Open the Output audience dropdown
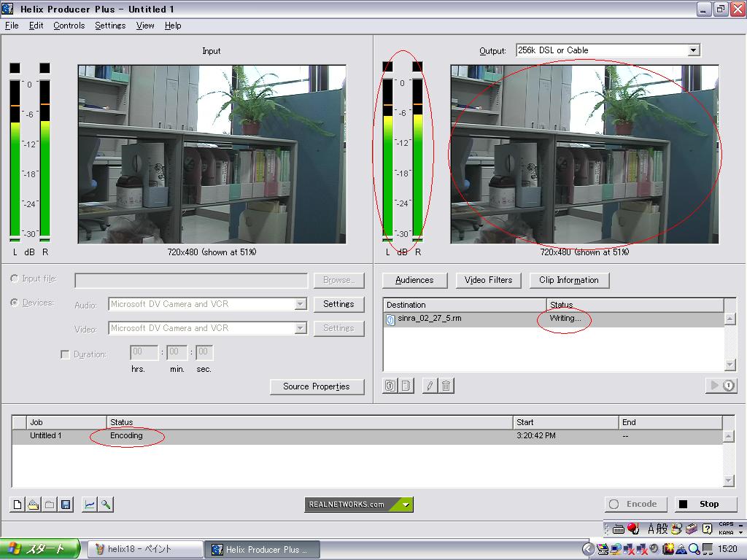The height and width of the screenshot is (560, 747). click(694, 50)
